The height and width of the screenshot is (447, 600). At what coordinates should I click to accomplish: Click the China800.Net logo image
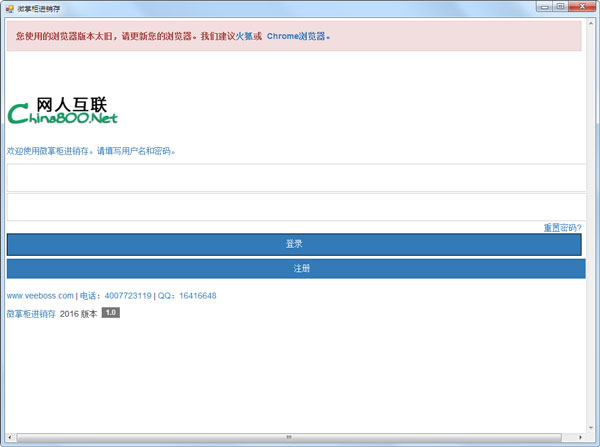[x=62, y=111]
